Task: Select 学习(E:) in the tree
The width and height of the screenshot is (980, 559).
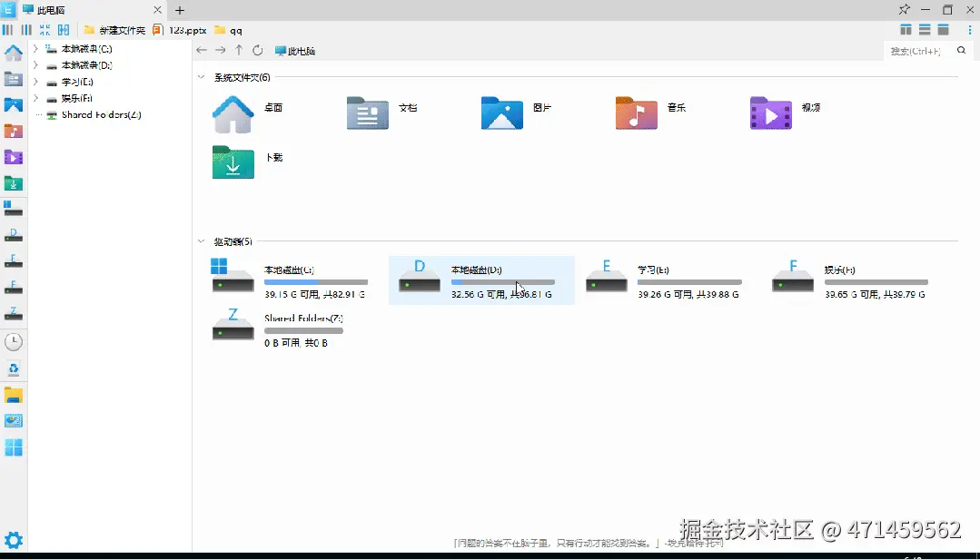Action: point(77,82)
